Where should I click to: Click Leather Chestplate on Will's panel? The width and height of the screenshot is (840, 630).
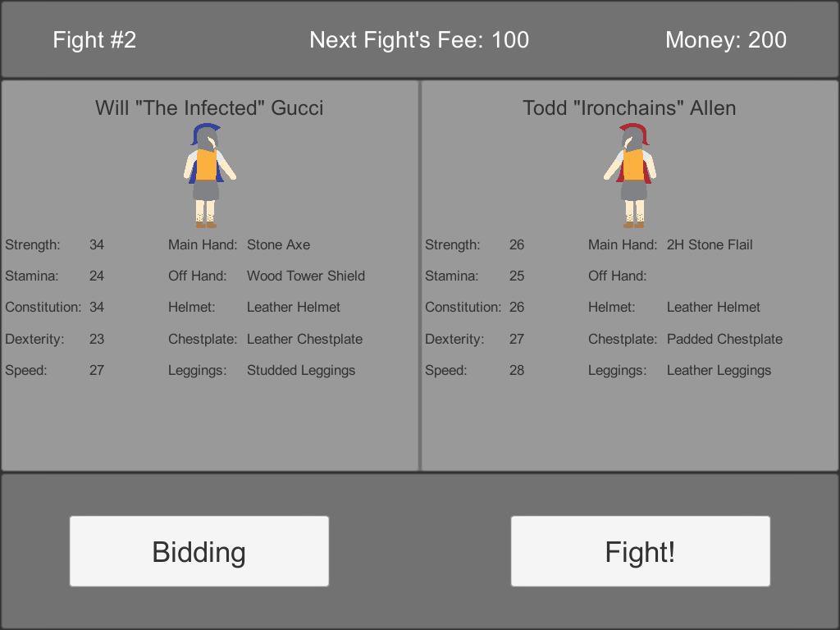[305, 339]
